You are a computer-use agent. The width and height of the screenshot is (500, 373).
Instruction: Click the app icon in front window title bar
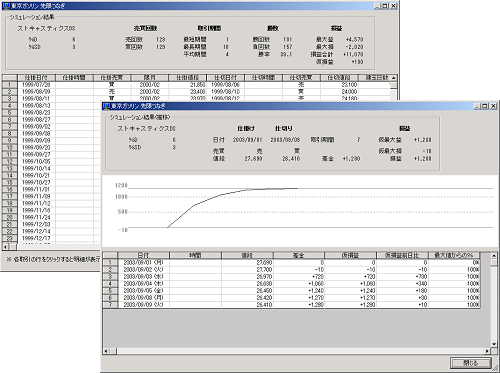(107, 106)
